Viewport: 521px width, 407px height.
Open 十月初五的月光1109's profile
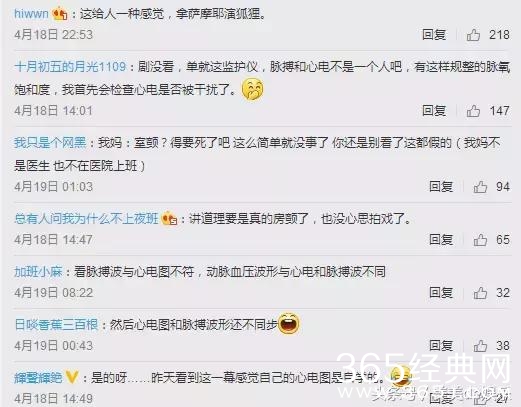[70, 67]
